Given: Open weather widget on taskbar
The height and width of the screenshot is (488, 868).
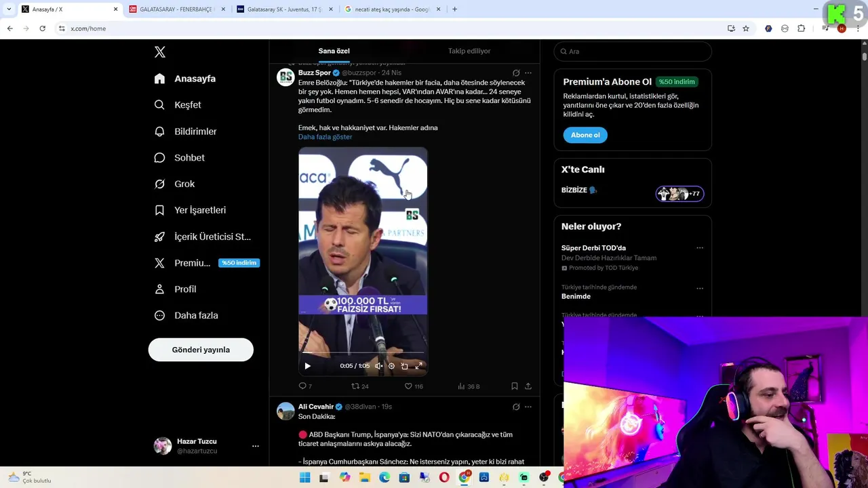Looking at the screenshot, I should point(28,478).
